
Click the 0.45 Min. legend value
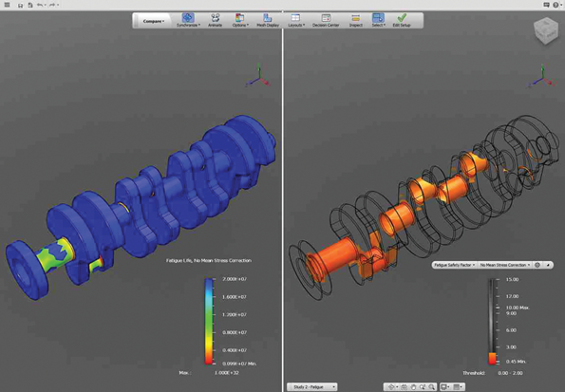[516, 362]
